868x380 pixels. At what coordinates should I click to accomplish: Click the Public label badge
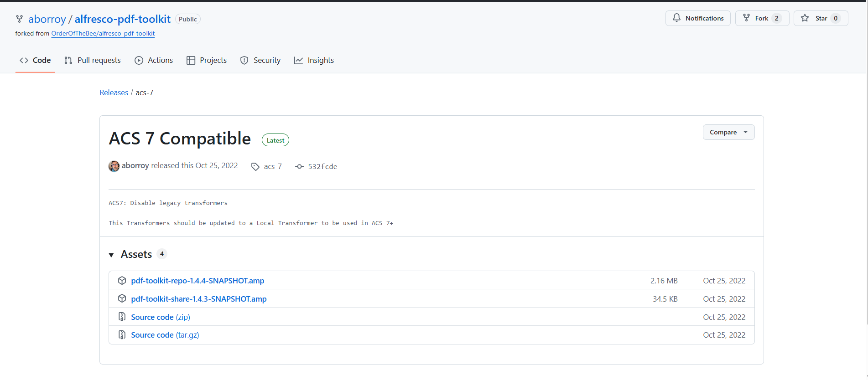point(188,19)
